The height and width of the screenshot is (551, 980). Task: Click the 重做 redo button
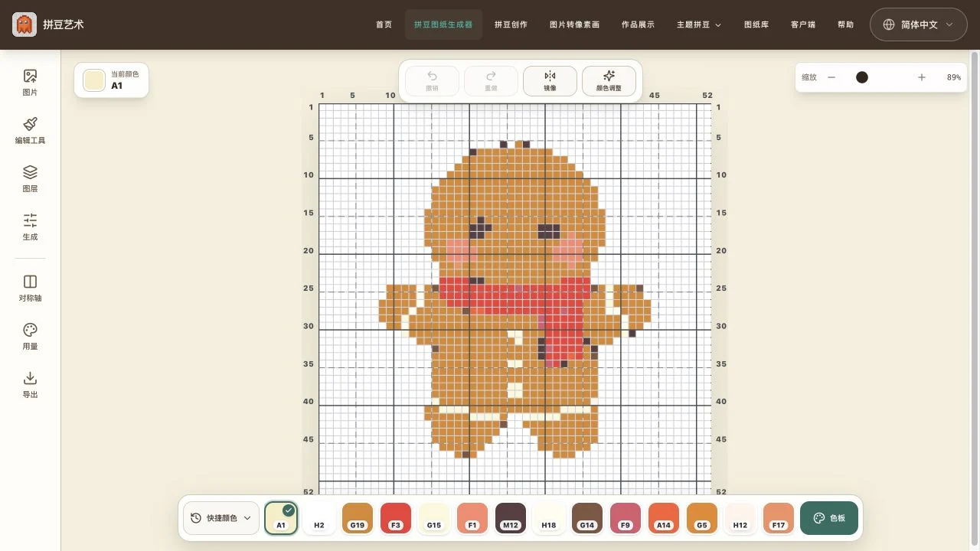click(x=491, y=80)
